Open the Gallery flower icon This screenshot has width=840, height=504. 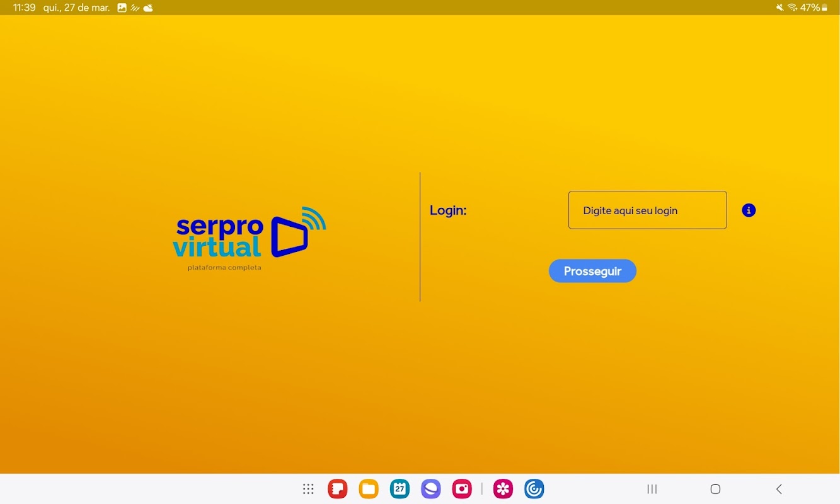503,489
